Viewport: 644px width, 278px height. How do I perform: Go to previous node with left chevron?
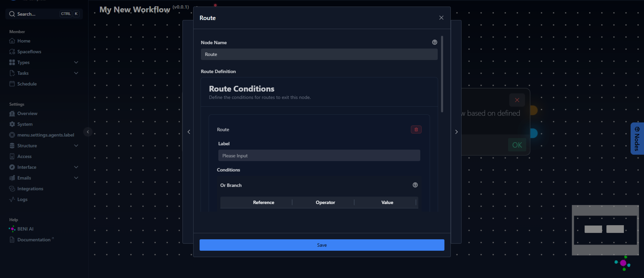pyautogui.click(x=189, y=132)
